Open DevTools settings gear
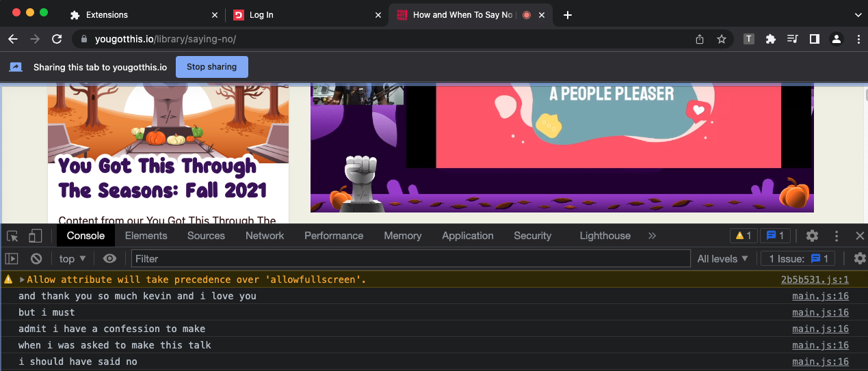The width and height of the screenshot is (868, 371). click(x=812, y=236)
